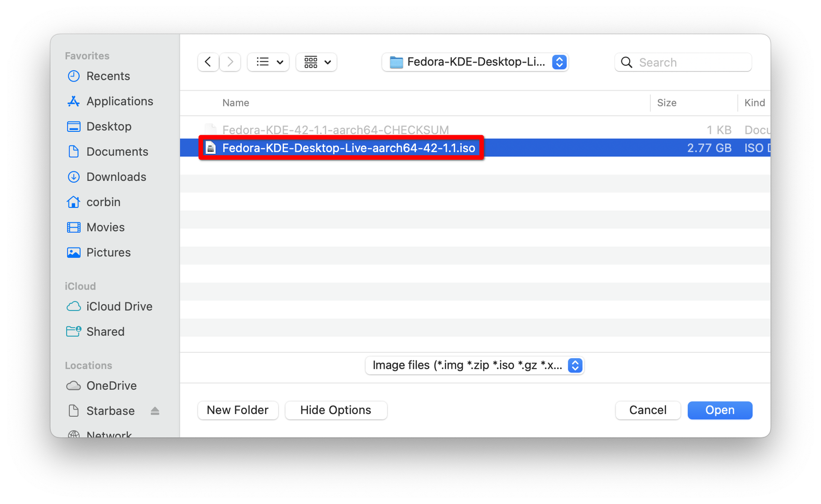Sort files by the Size column
Screen dimensions: 821x504
[666, 103]
